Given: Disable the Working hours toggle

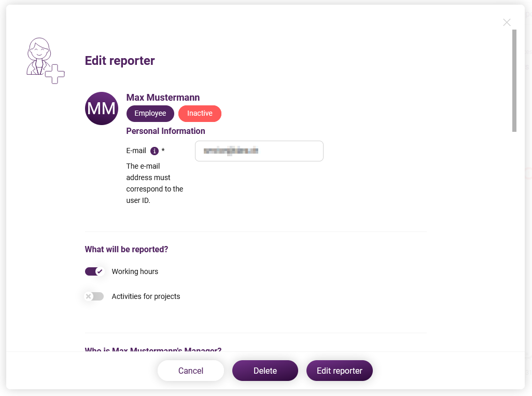Looking at the screenshot, I should (x=94, y=271).
